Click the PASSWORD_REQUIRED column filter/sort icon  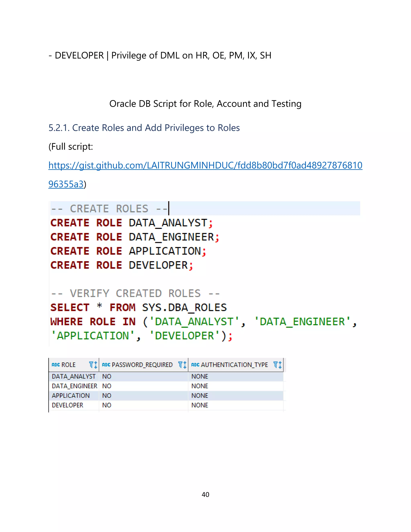coord(182,365)
